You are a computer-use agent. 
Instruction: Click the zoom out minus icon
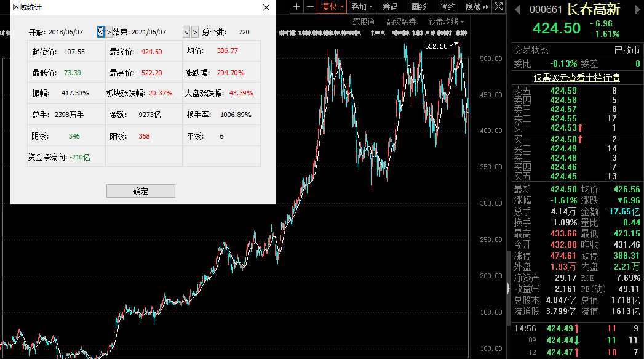[310, 7]
